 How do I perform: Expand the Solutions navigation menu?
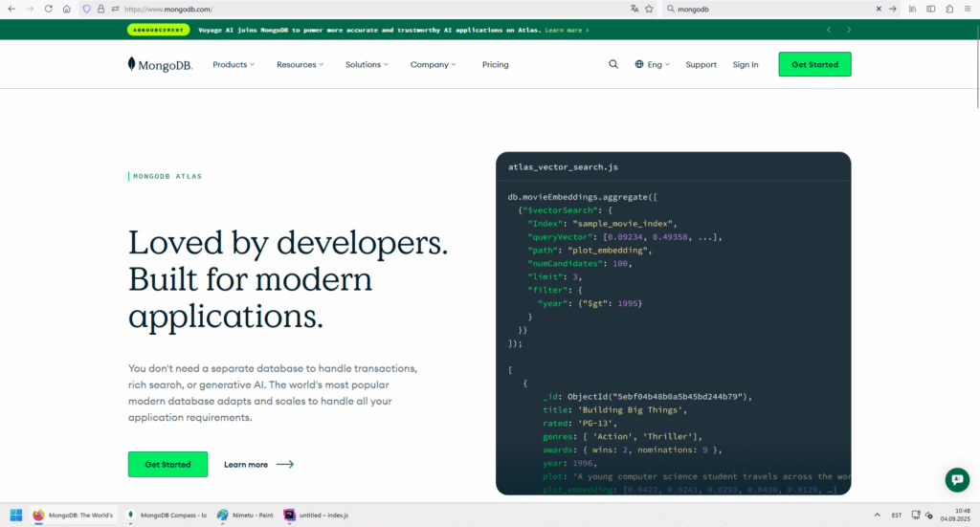coord(367,64)
